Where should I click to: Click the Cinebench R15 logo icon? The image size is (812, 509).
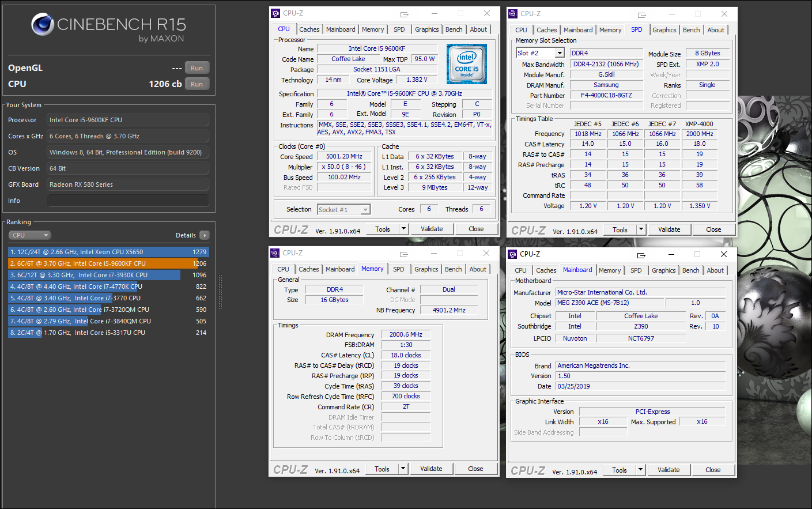pyautogui.click(x=43, y=24)
